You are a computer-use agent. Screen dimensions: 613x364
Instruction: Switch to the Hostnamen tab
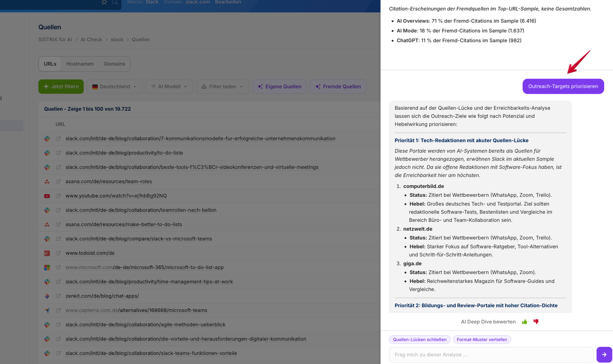[80, 64]
